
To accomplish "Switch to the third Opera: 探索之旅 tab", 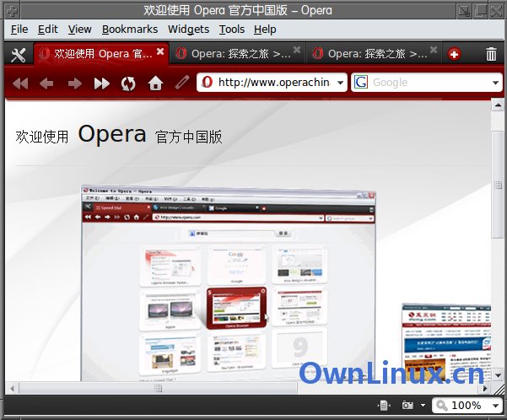I will [x=375, y=54].
